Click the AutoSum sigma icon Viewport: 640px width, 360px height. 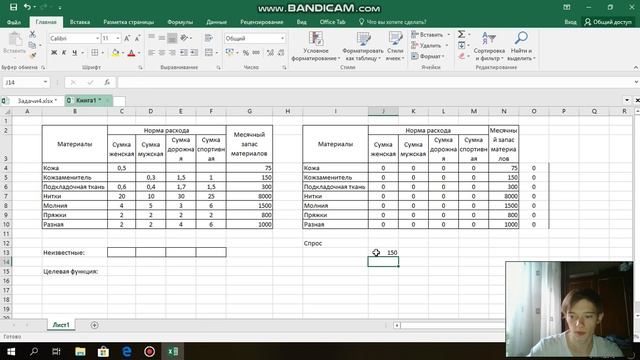462,34
